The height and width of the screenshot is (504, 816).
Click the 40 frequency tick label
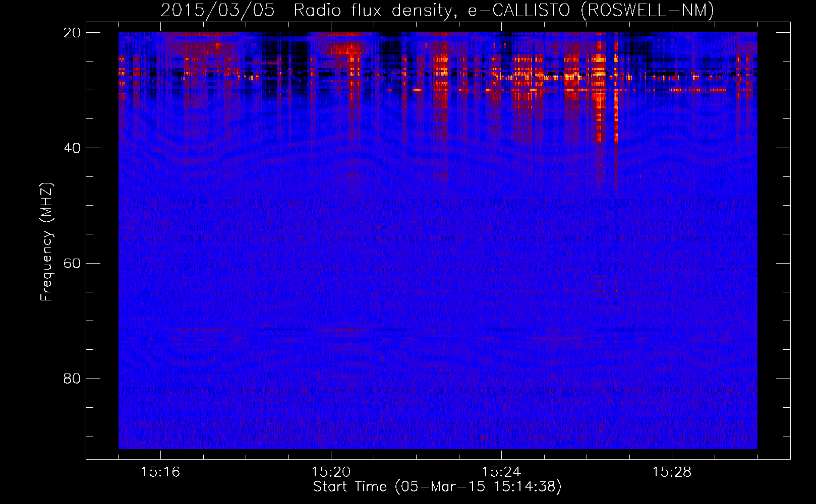click(73, 148)
